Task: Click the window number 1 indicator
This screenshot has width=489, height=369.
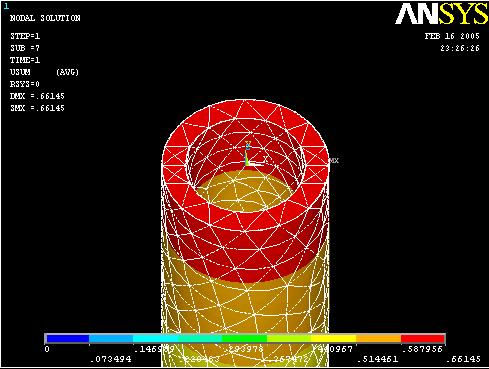Action: (x=6, y=6)
